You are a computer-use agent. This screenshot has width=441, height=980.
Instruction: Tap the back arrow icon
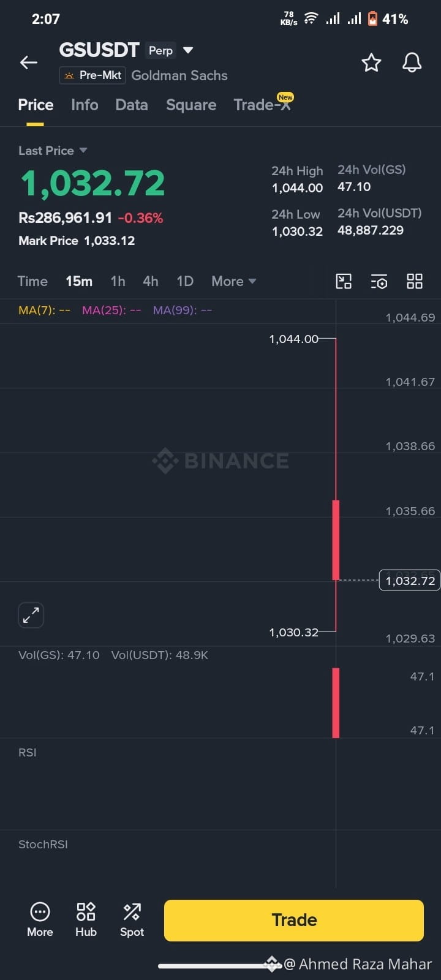click(29, 62)
